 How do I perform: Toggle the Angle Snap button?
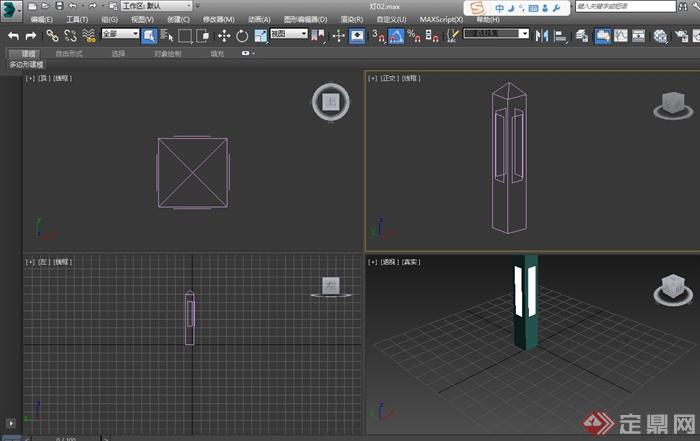396,36
